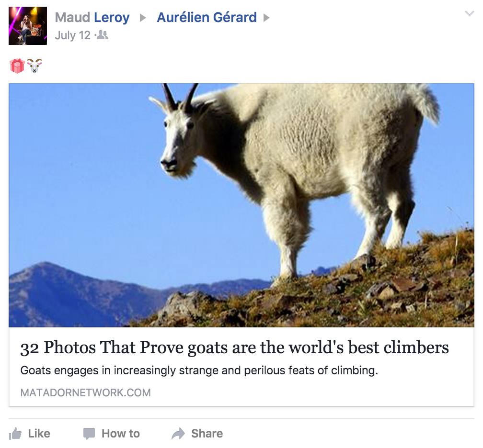Click the Share arrow icon
The height and width of the screenshot is (448, 483).
[x=178, y=434]
